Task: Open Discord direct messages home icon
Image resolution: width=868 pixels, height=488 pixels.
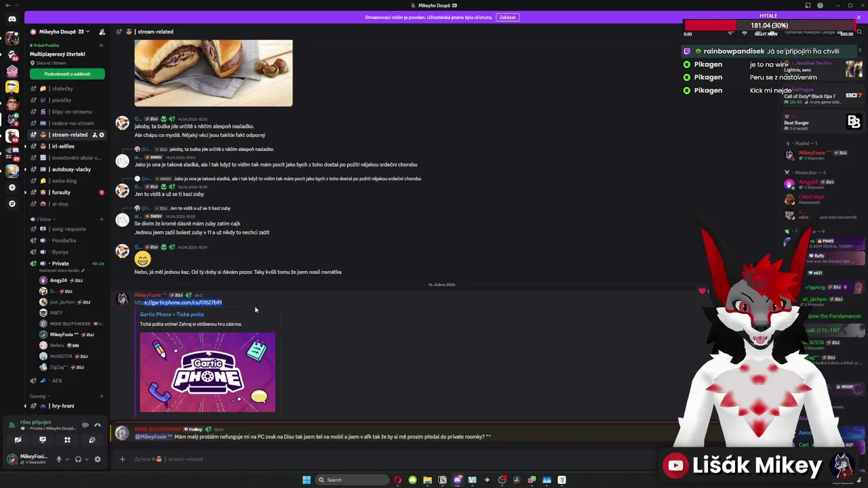Action: [12, 19]
